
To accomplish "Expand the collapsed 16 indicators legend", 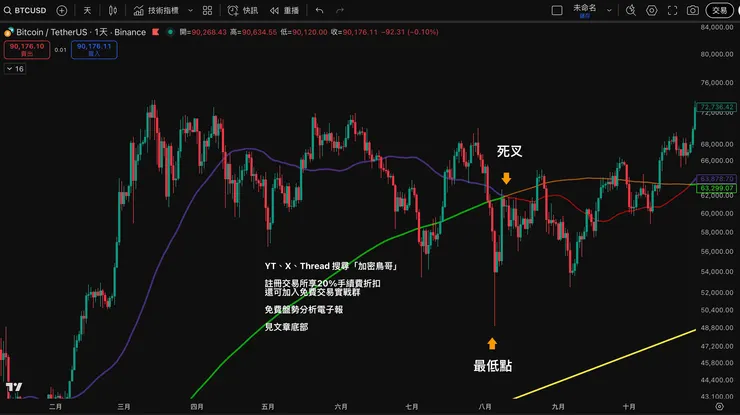I will [15, 69].
